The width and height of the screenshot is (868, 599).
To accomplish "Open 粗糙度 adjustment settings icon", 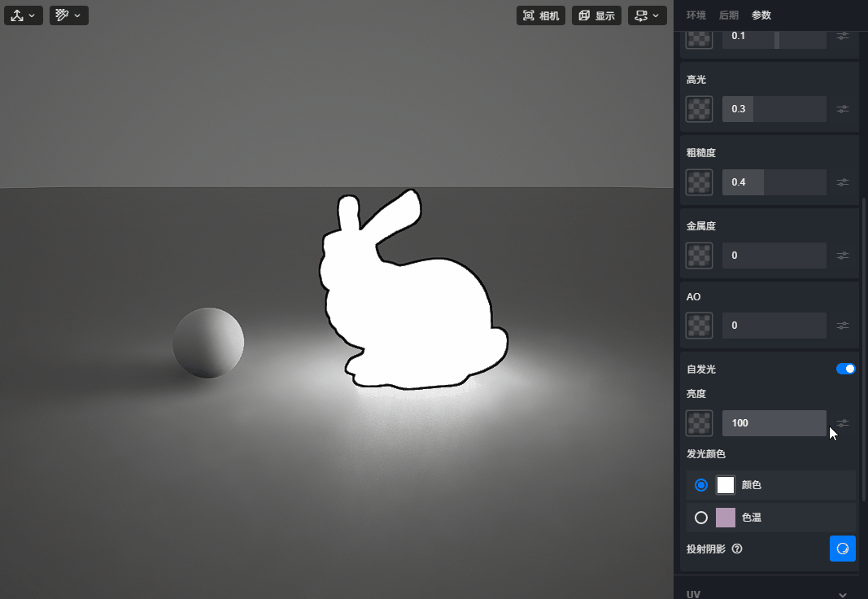I will pos(843,182).
